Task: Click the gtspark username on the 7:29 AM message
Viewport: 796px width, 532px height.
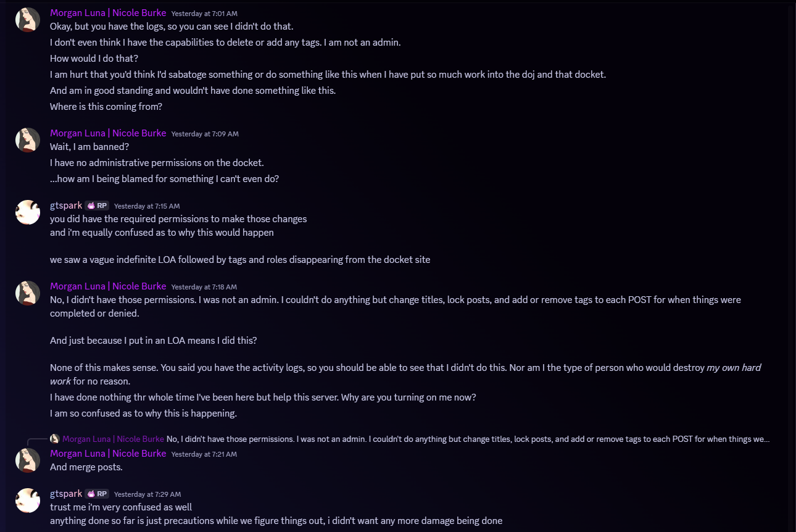Action: point(66,494)
